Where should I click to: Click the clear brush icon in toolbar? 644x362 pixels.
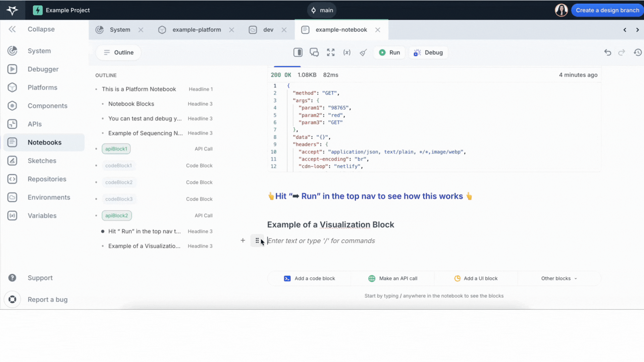(363, 52)
